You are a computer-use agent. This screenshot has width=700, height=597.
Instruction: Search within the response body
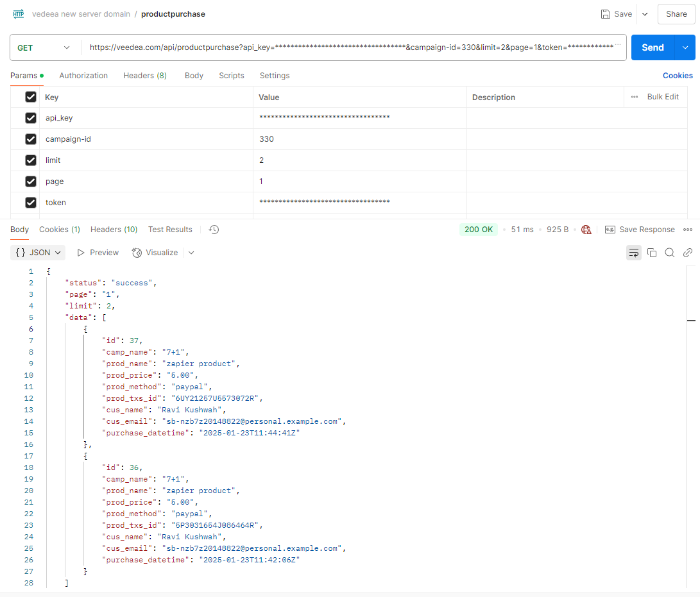[670, 253]
